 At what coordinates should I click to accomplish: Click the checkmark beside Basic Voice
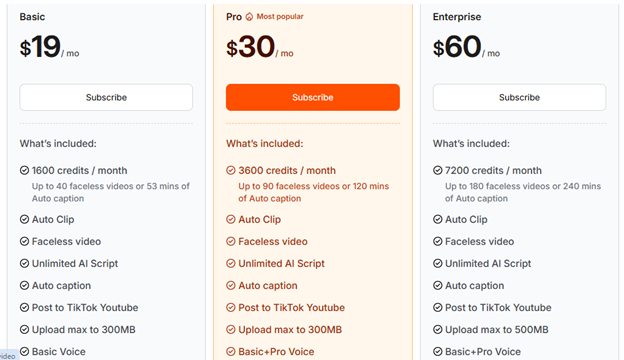[24, 352]
